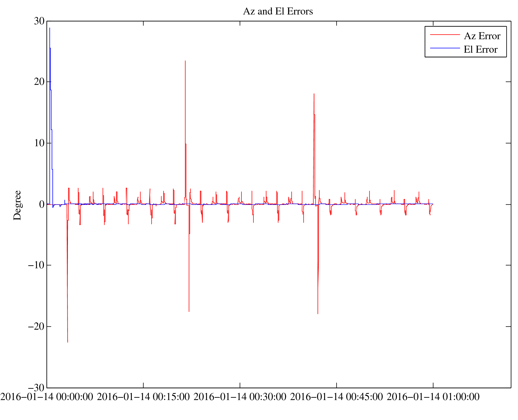Image resolution: width=518 pixels, height=420 pixels.
Task: Click the blue El Error legend line sample
Action: (x=445, y=48)
